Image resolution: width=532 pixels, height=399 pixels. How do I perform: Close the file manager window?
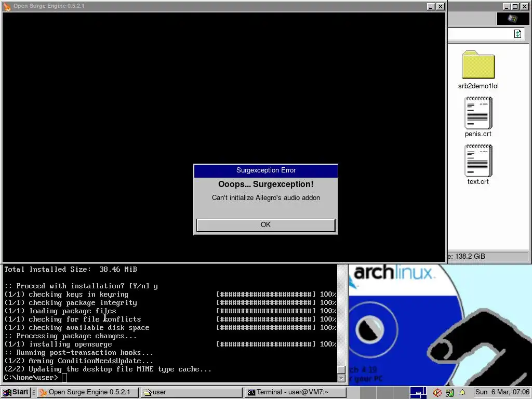pos(524,6)
